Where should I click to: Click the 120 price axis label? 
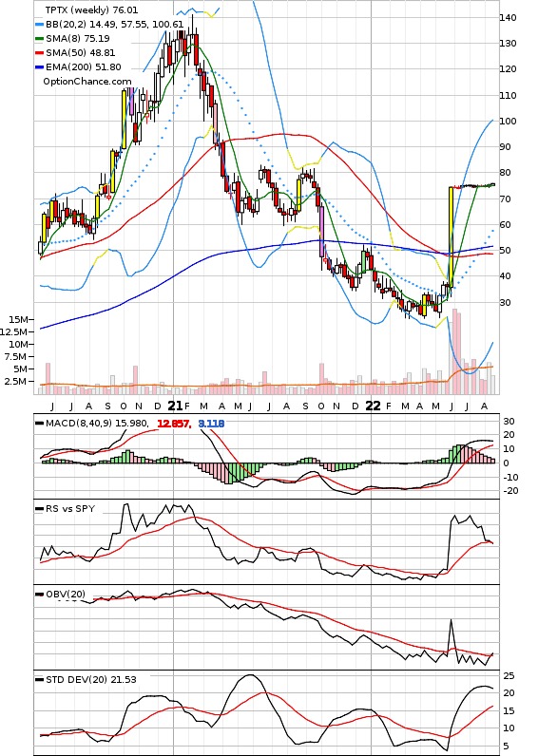coord(509,69)
